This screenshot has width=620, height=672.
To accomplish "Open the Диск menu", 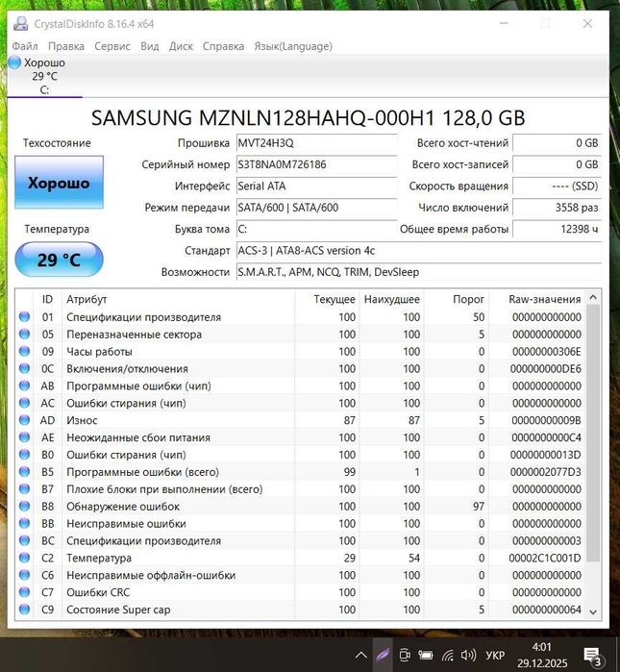I will tap(181, 46).
